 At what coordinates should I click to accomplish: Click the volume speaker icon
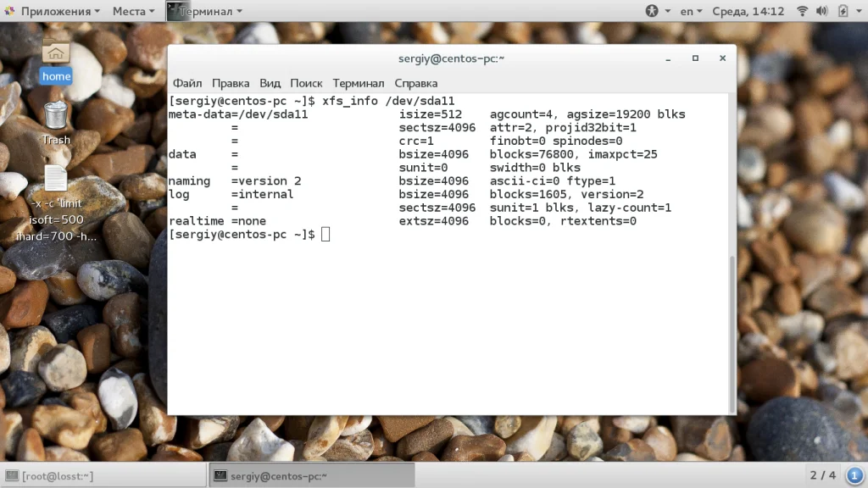821,11
